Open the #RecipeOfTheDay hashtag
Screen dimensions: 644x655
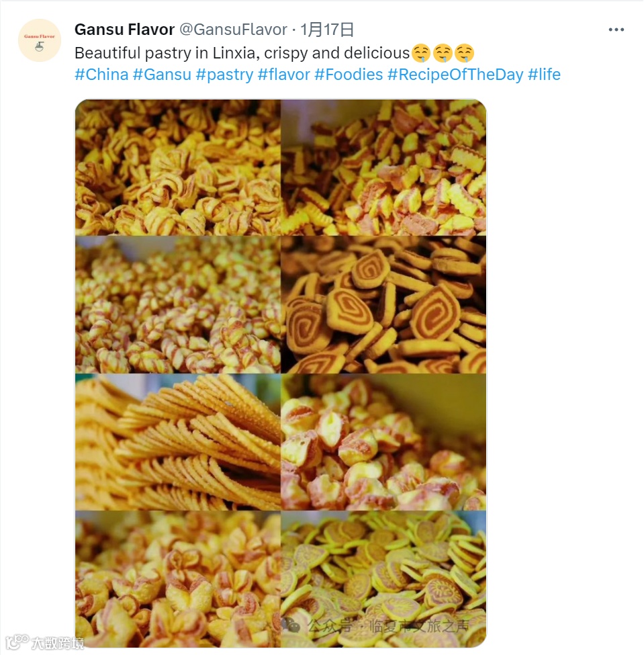coord(455,75)
